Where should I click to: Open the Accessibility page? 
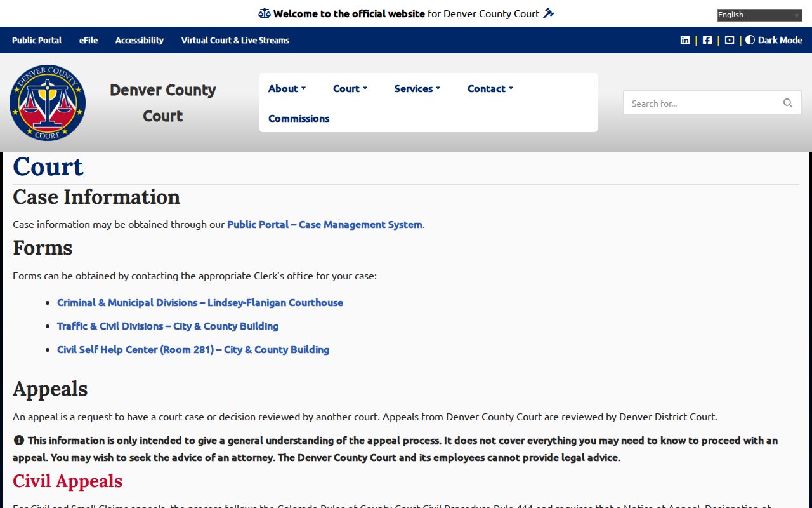[x=140, y=40]
